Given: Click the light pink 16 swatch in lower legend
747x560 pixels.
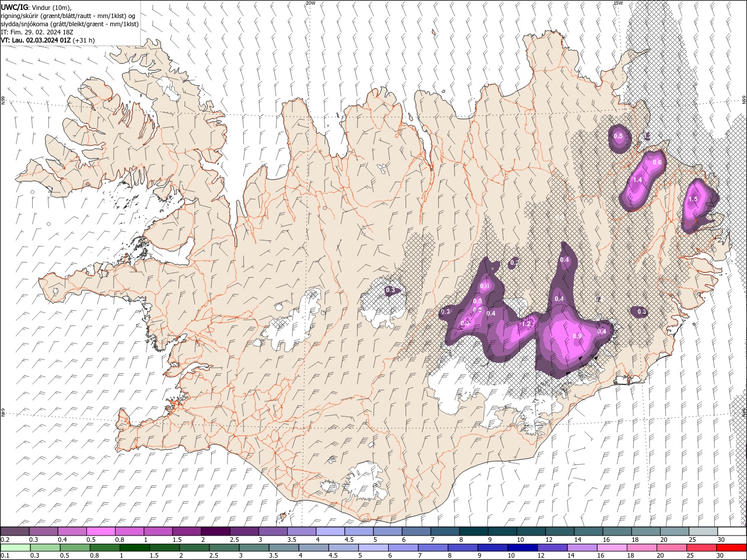Looking at the screenshot, I should pyautogui.click(x=612, y=548).
